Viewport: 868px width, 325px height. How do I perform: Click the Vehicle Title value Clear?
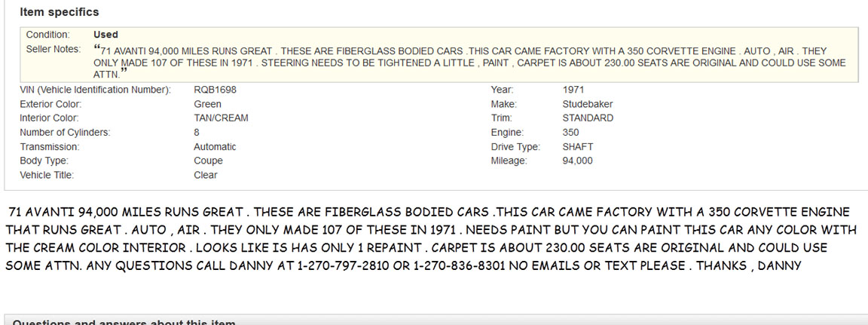pos(205,175)
